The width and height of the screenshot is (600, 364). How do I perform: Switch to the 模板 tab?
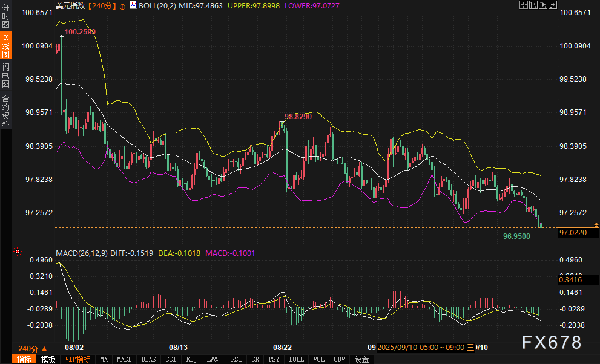click(x=48, y=359)
